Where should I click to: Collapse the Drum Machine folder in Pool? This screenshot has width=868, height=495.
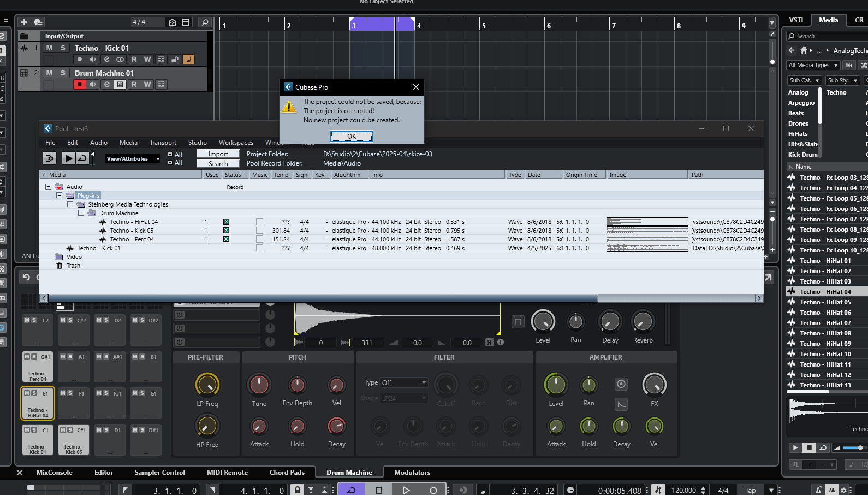pos(81,213)
